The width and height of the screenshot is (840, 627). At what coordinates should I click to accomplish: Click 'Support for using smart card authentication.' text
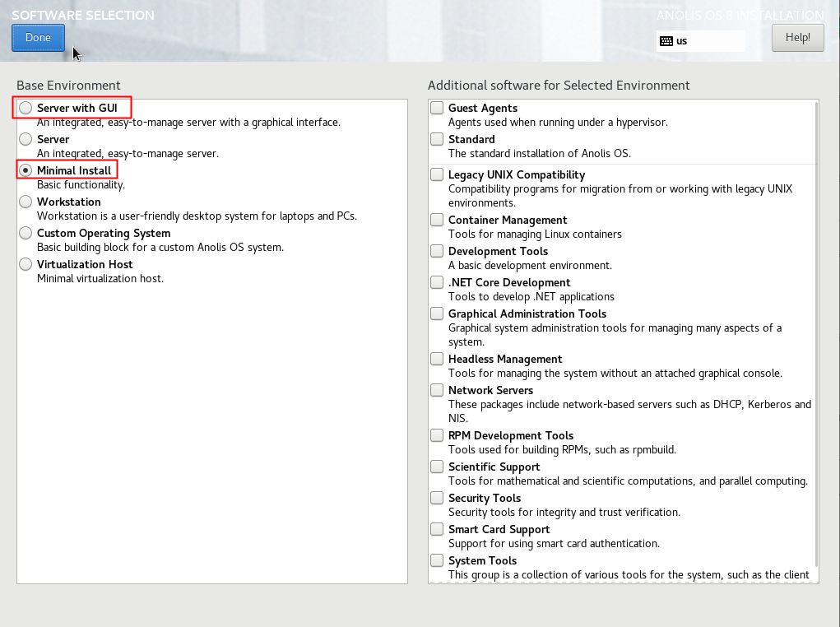[554, 543]
